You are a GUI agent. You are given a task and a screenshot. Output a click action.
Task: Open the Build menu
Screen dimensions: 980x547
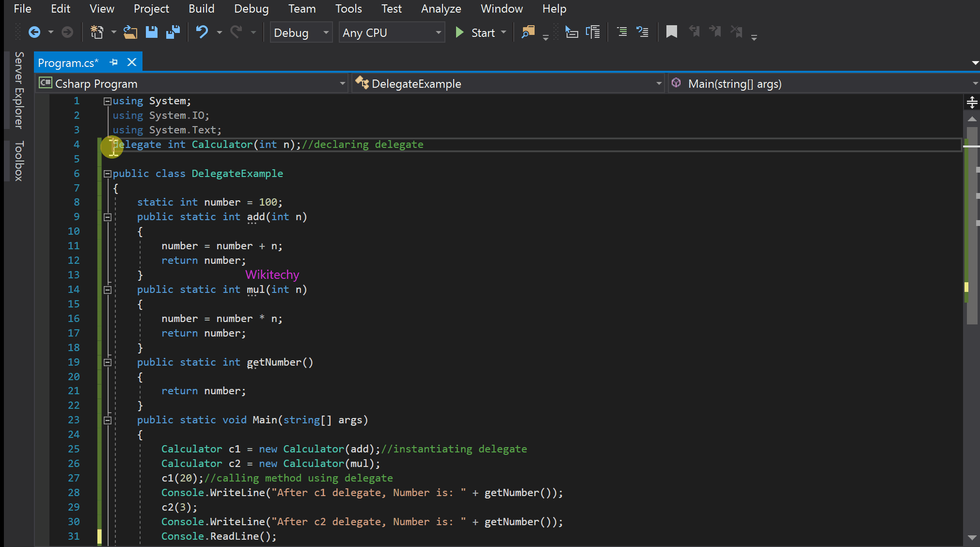click(x=201, y=9)
